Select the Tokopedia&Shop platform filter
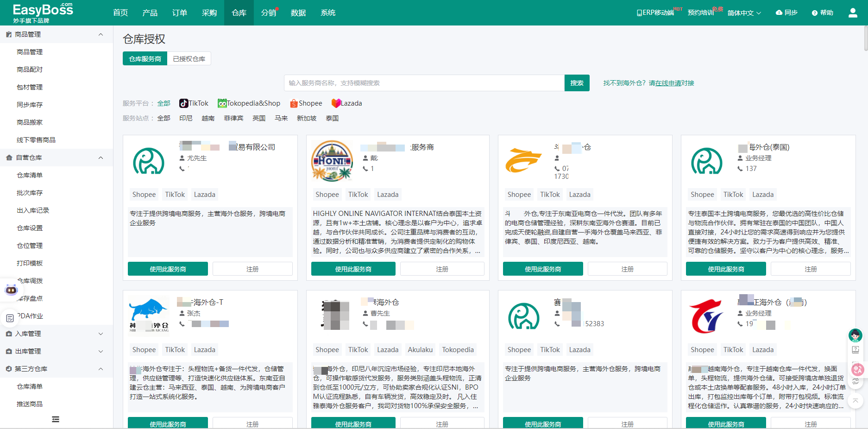Screen dimensions: 868x429 pyautogui.click(x=222, y=103)
